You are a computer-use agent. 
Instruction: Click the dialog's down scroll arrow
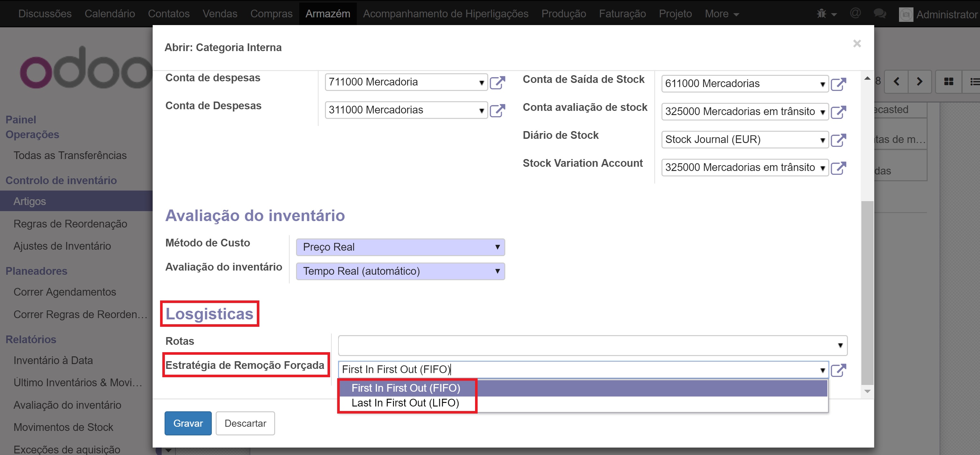click(868, 391)
